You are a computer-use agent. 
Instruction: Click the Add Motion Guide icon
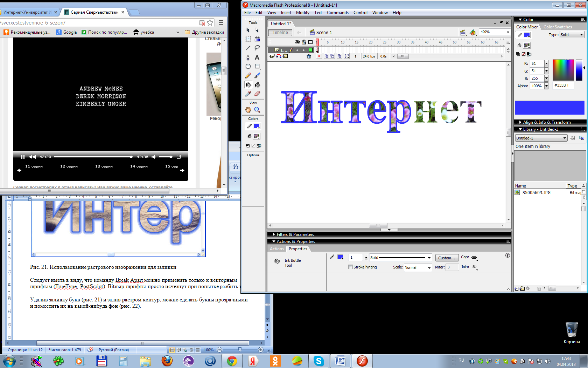tap(279, 56)
